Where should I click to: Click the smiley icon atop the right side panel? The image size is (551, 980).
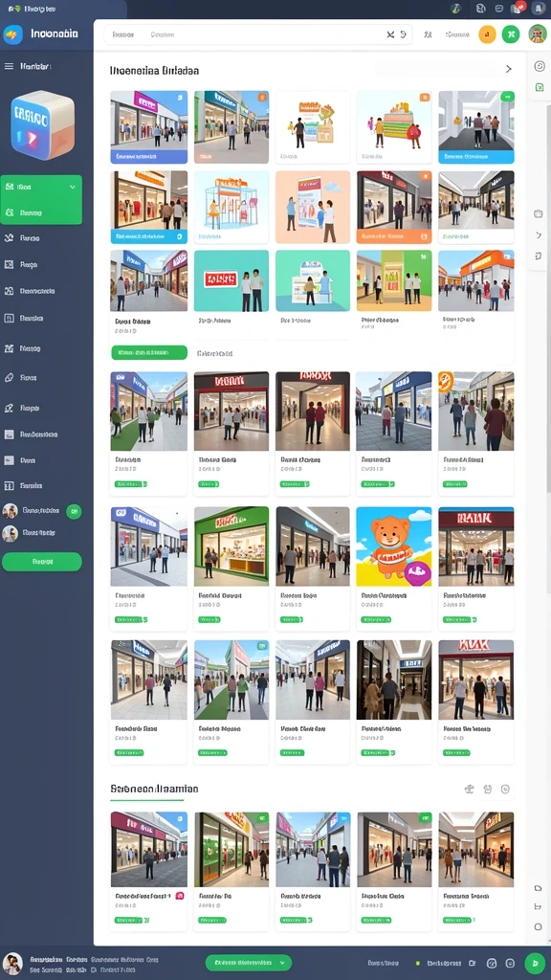click(540, 66)
